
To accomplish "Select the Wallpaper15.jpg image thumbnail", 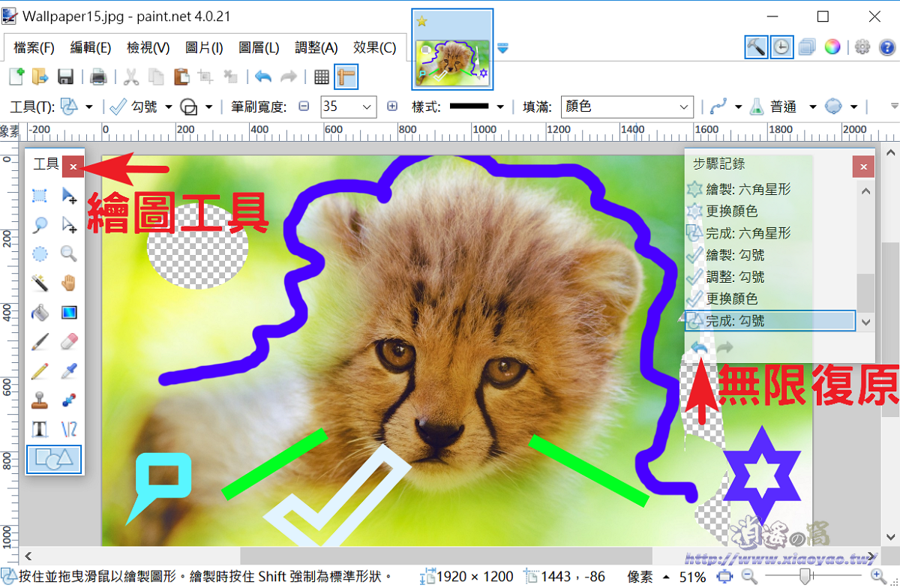I will 453,48.
